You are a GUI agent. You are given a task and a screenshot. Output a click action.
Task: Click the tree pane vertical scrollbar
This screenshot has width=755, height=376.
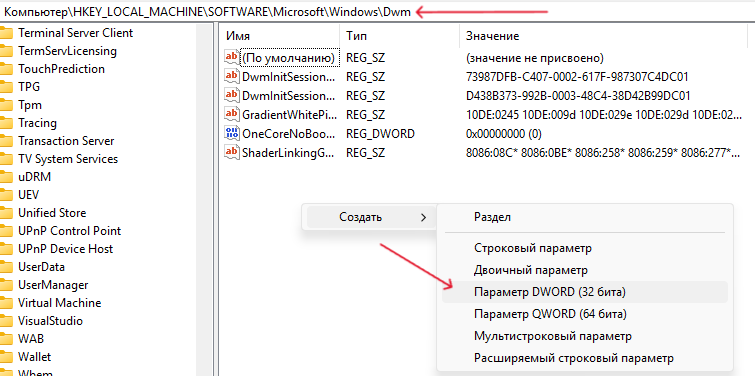[205, 199]
